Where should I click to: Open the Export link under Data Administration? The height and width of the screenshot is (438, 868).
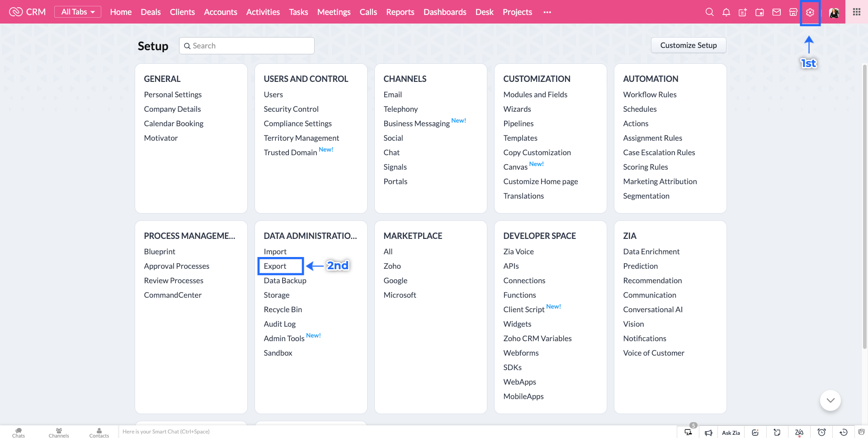pyautogui.click(x=275, y=266)
